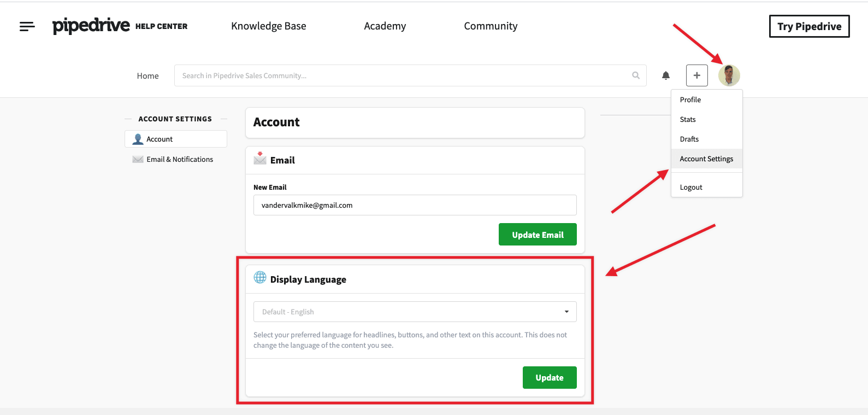Click the search magnifier icon
868x415 pixels.
click(x=636, y=75)
